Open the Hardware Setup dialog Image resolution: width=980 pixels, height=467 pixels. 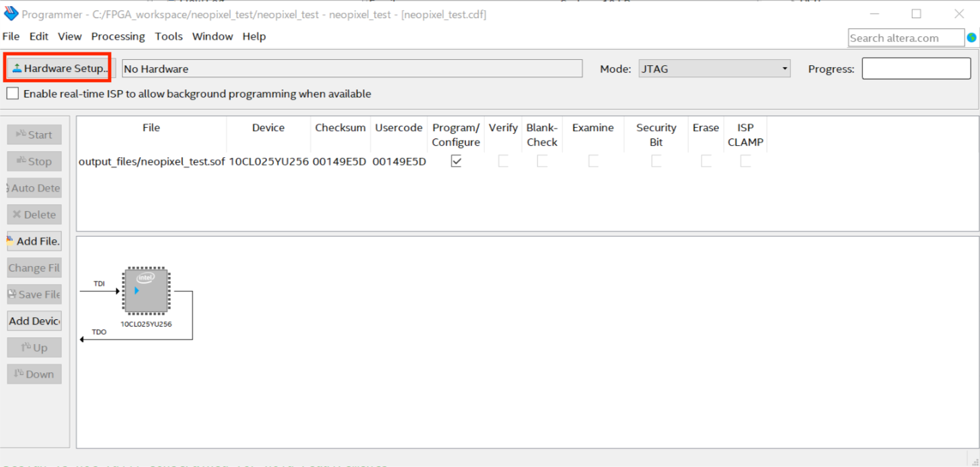pyautogui.click(x=59, y=69)
